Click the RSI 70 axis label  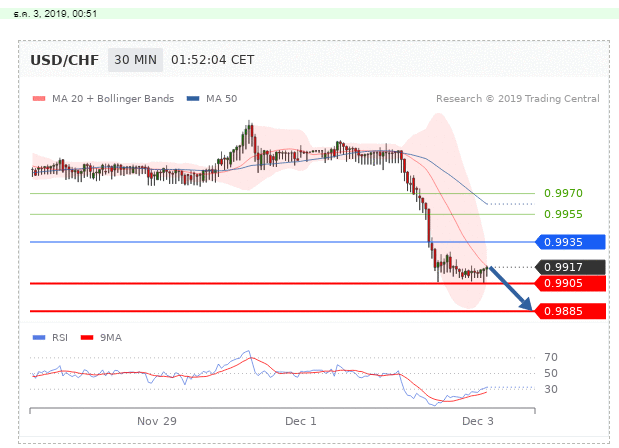pos(551,358)
